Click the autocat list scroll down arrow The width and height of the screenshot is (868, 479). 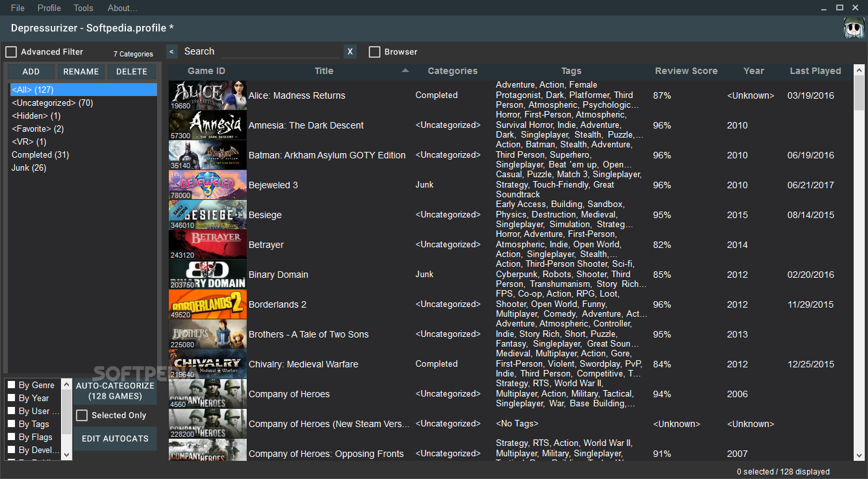(66, 456)
